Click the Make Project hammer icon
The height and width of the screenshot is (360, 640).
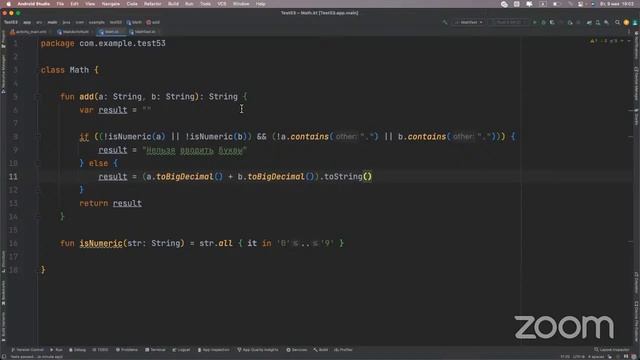[x=445, y=22]
